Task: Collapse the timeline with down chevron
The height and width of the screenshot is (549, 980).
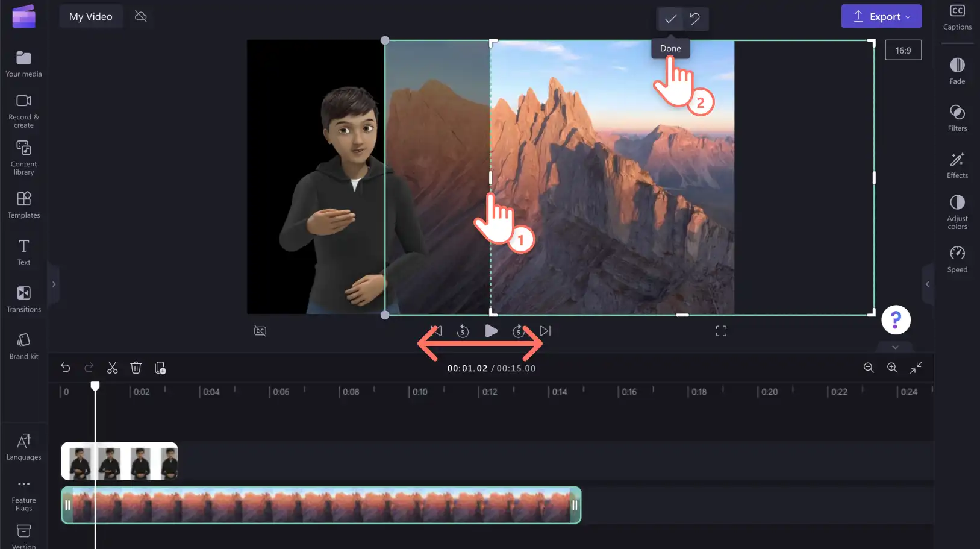Action: point(895,347)
